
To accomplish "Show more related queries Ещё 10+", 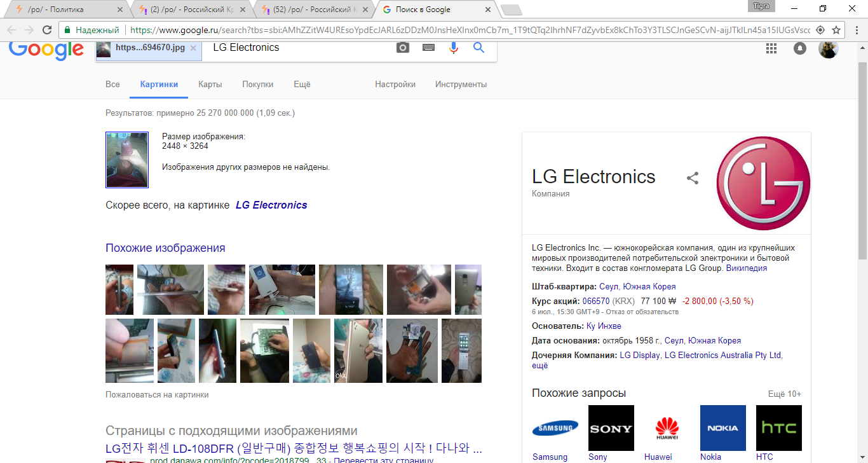I will [785, 394].
